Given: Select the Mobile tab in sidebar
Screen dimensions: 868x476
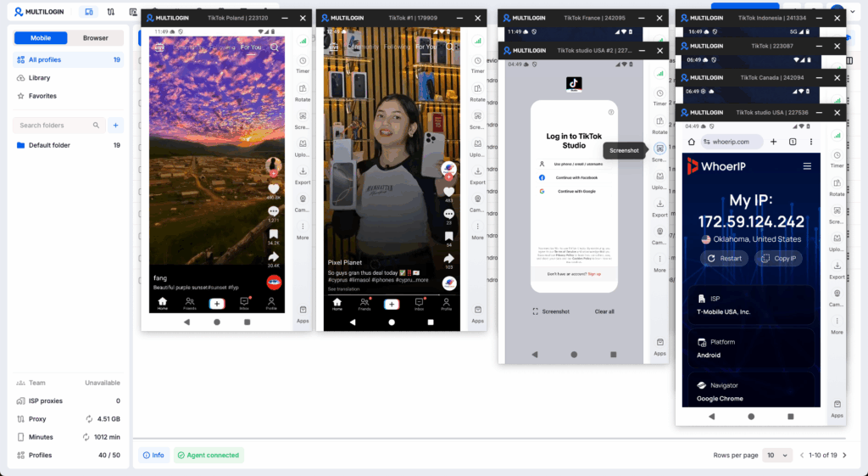Looking at the screenshot, I should [41, 37].
